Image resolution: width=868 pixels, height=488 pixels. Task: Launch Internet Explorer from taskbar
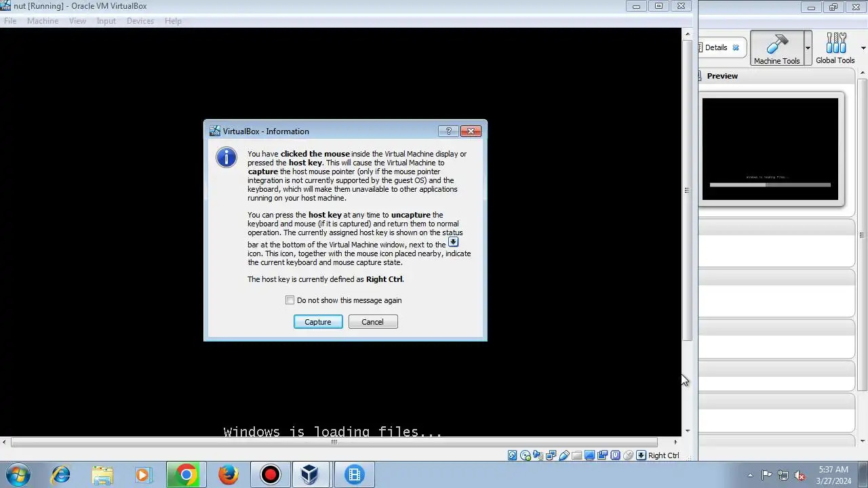(61, 474)
